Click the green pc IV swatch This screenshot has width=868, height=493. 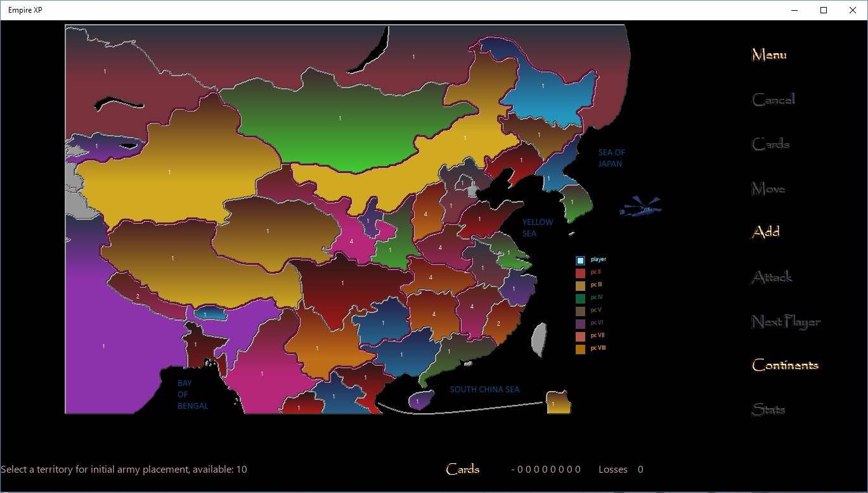tap(580, 298)
